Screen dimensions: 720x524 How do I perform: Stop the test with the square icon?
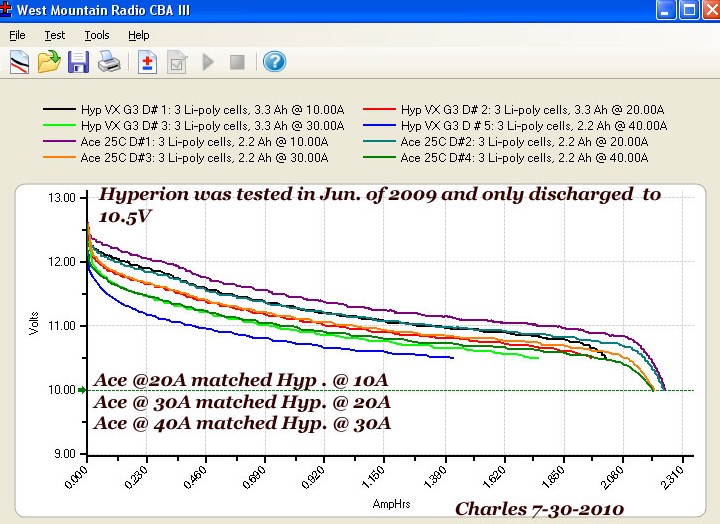pos(237,62)
